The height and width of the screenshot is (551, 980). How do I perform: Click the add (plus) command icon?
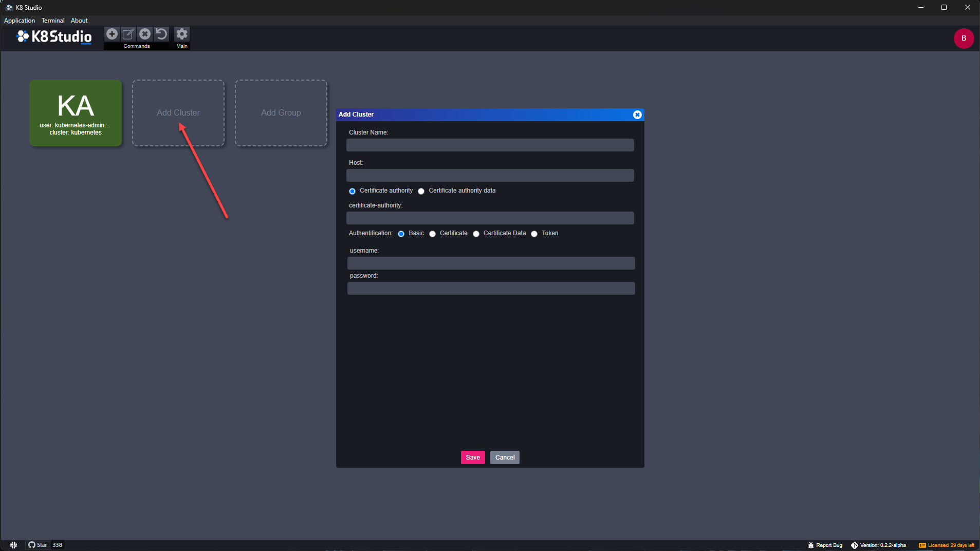(x=112, y=34)
